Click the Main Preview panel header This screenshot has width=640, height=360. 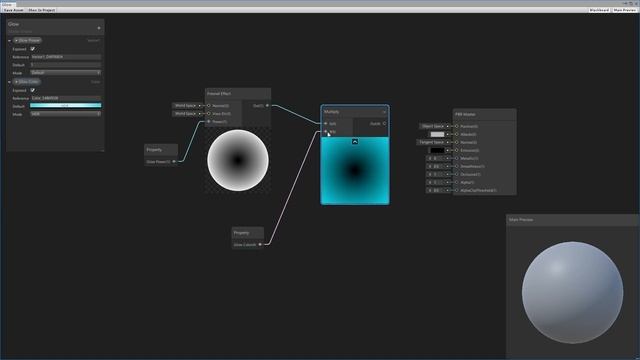(572, 220)
